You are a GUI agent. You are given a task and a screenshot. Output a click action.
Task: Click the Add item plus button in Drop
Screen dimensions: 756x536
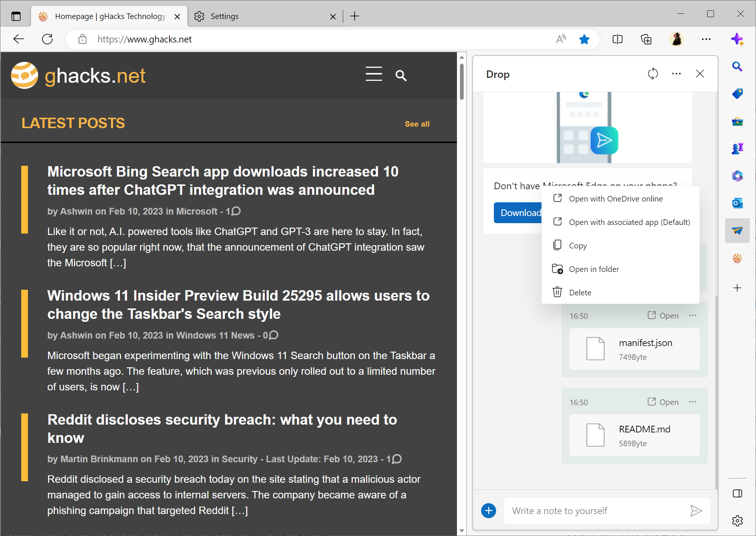coord(489,510)
